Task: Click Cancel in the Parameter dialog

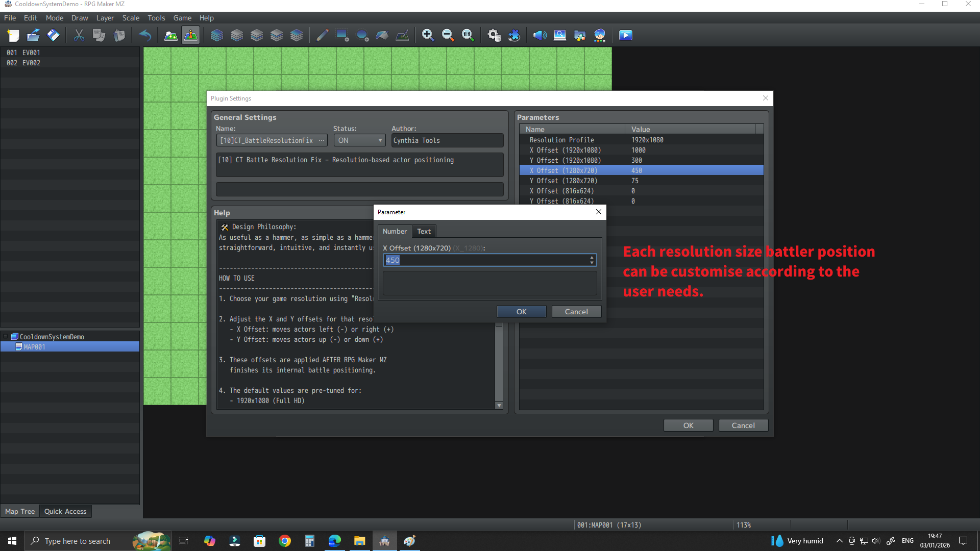Action: 576,312
